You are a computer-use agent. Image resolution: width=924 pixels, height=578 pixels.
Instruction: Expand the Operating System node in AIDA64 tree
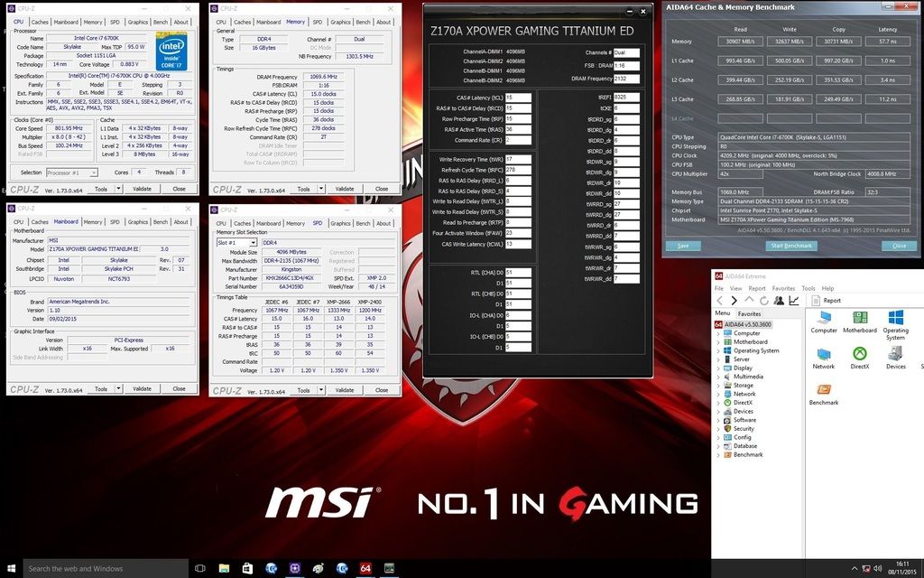[x=718, y=350]
